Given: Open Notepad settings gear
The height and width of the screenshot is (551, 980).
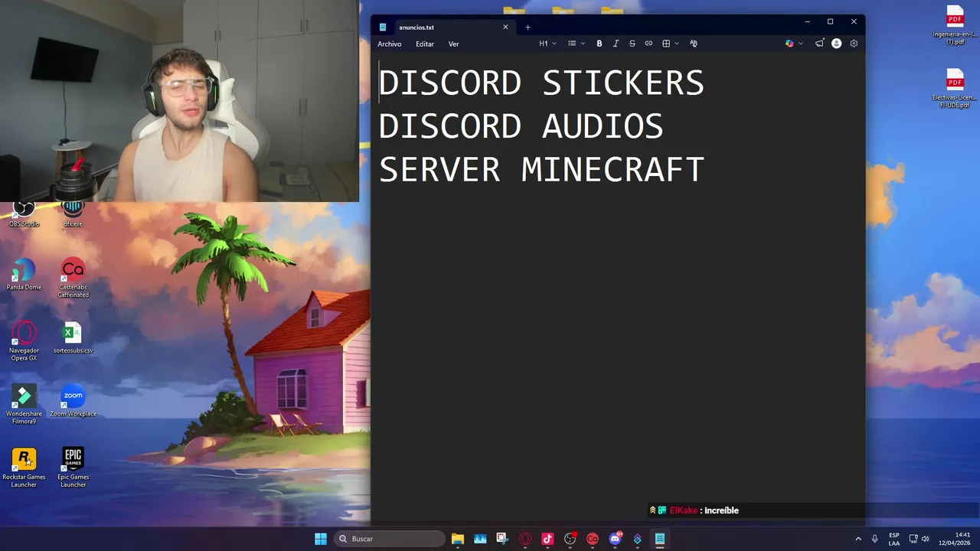Looking at the screenshot, I should (x=854, y=44).
